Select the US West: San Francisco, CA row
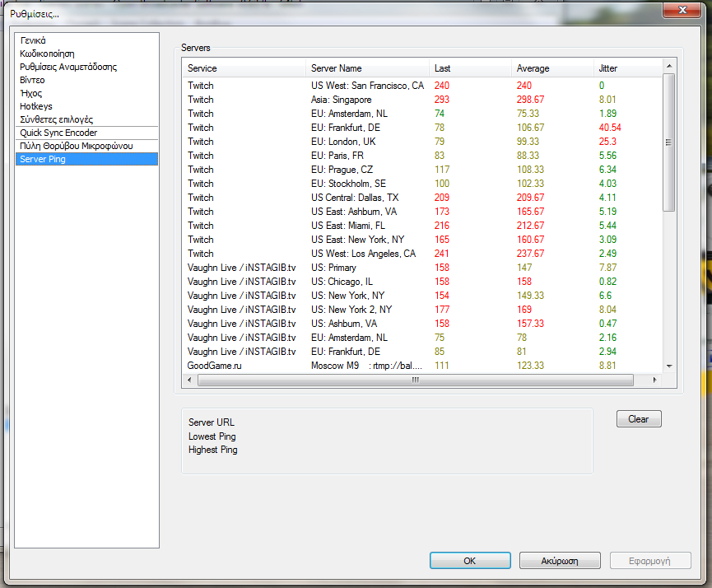Screen dimensions: 712x588 tap(422, 86)
